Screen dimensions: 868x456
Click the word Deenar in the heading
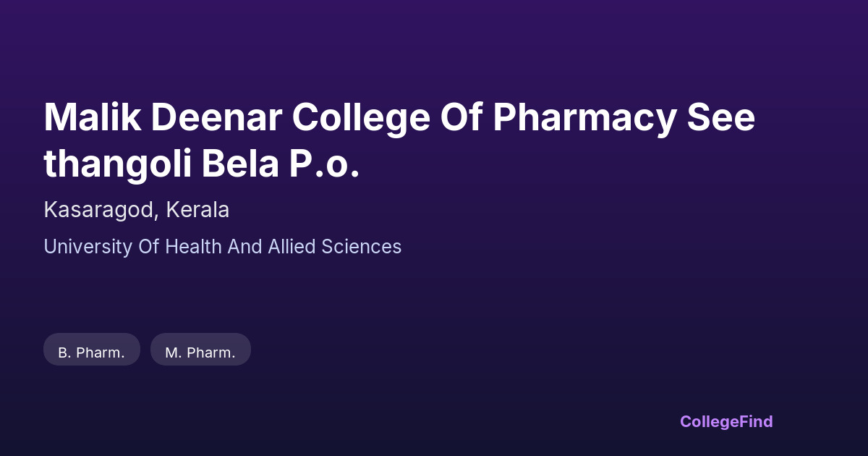(x=215, y=117)
